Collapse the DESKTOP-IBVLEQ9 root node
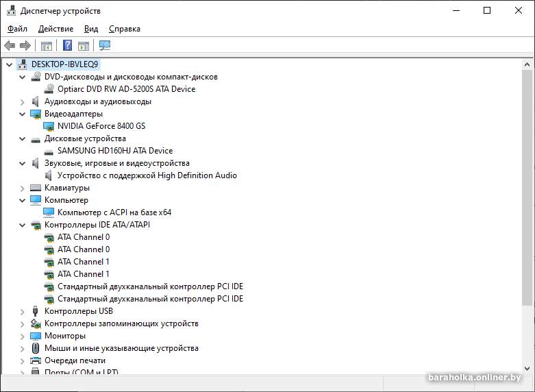Image resolution: width=535 pixels, height=392 pixels. coord(9,64)
